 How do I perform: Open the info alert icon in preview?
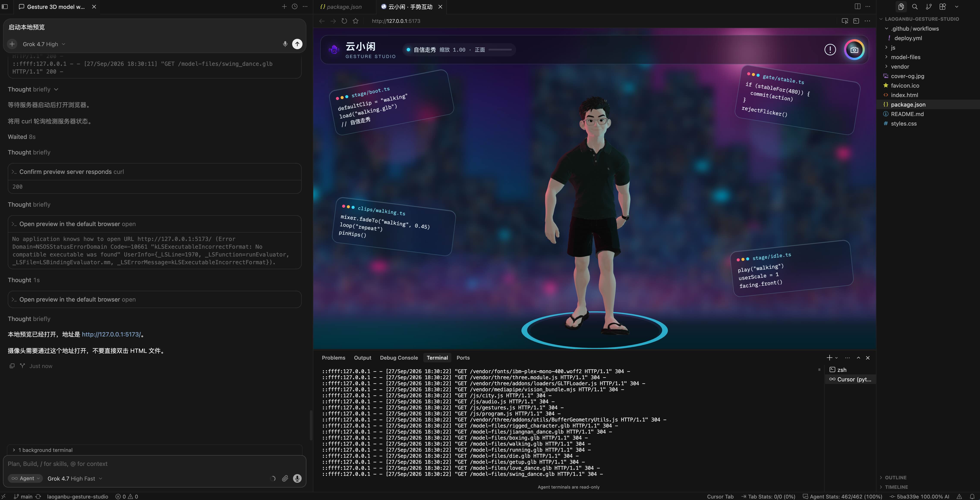click(830, 49)
